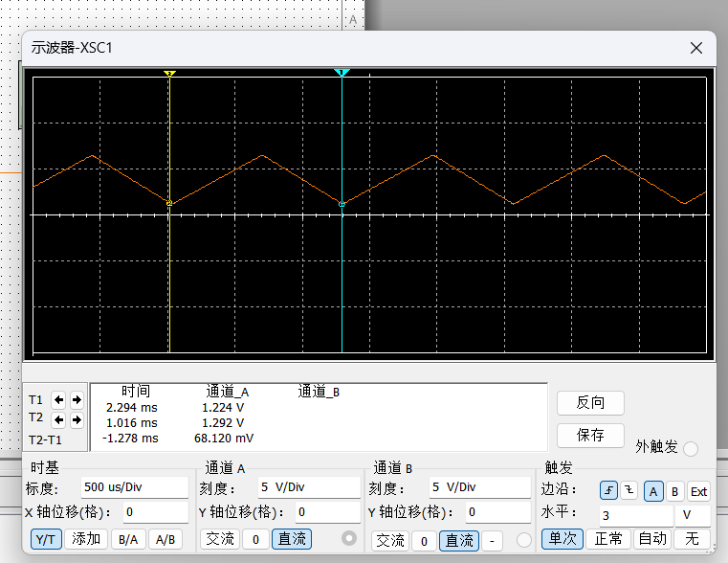
Task: Set 通道 B coupling to 直流
Action: tap(459, 541)
